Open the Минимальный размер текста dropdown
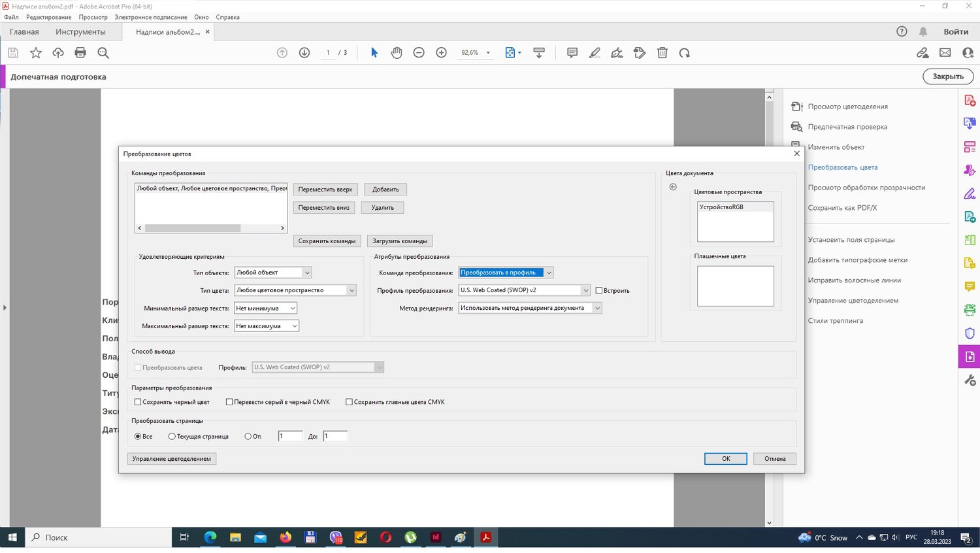The image size is (980, 553). pyautogui.click(x=266, y=308)
